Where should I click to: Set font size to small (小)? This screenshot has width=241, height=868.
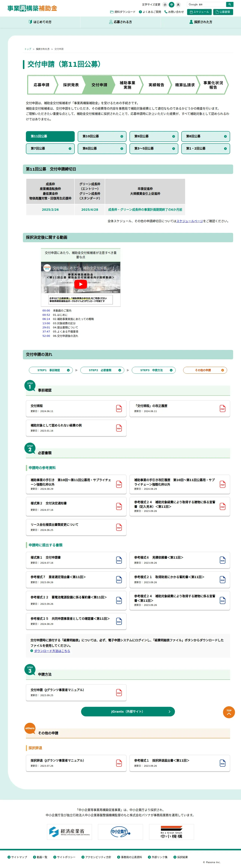[165, 5]
